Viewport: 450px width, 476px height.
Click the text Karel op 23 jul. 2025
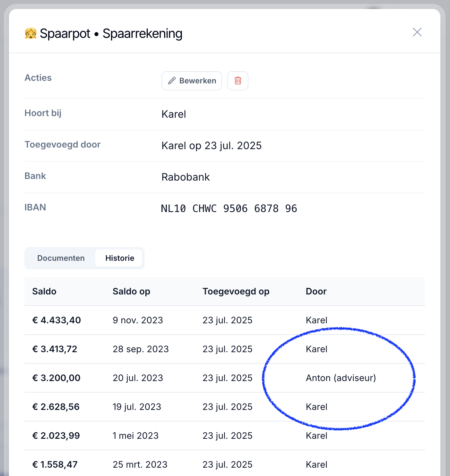(x=212, y=146)
